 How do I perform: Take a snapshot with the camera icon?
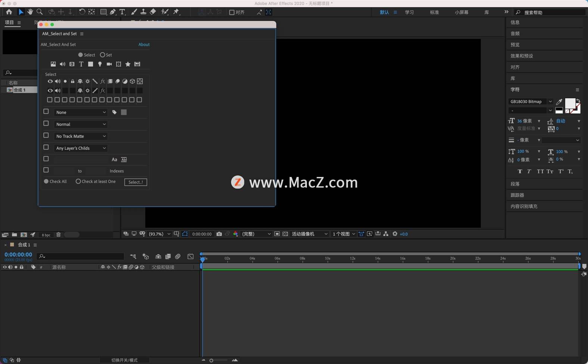pos(219,234)
